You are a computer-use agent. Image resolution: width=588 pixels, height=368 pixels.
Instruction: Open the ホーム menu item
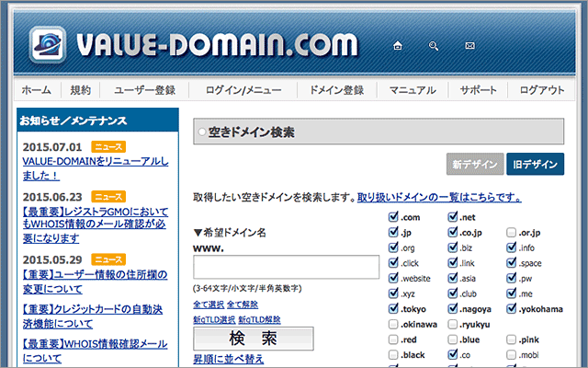tap(37, 90)
